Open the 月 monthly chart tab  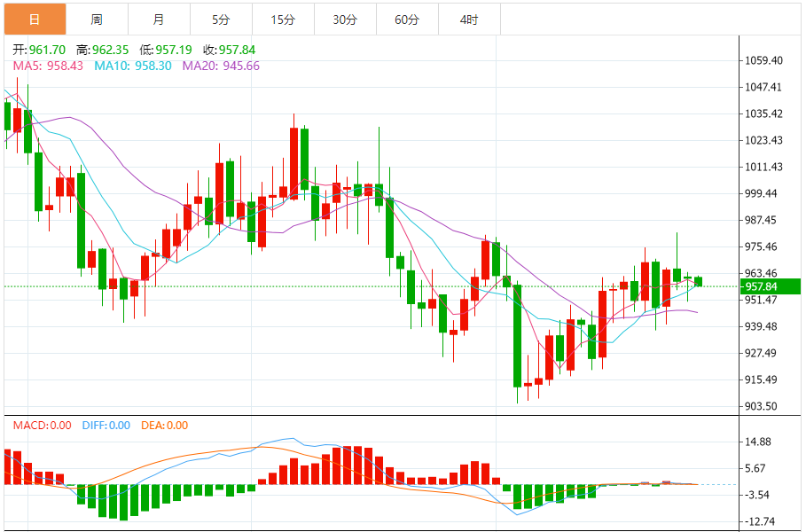[x=159, y=19]
